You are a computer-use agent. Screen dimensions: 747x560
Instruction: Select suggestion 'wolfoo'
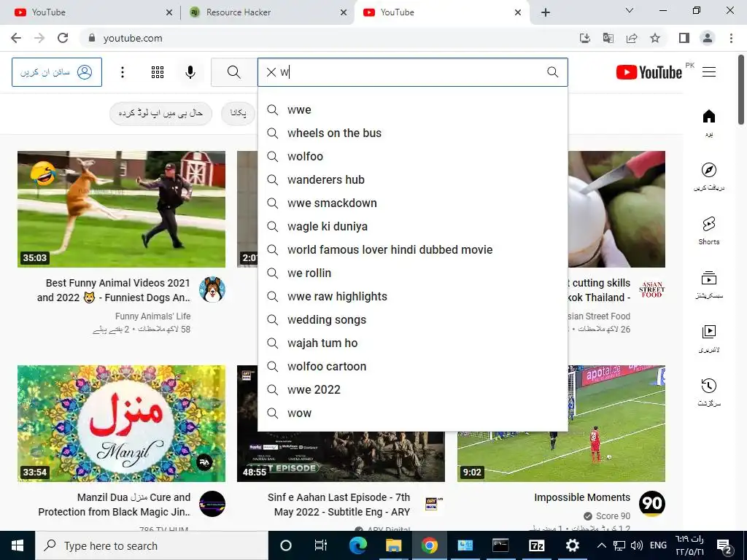(x=413, y=156)
